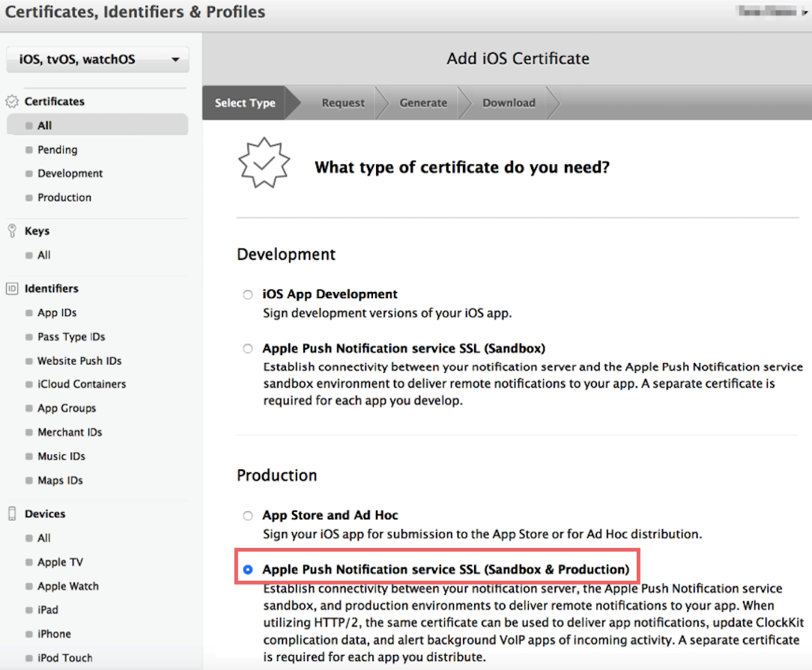Screen dimensions: 812x670
Task: Click the Identifiers section heading
Action: click(51, 288)
